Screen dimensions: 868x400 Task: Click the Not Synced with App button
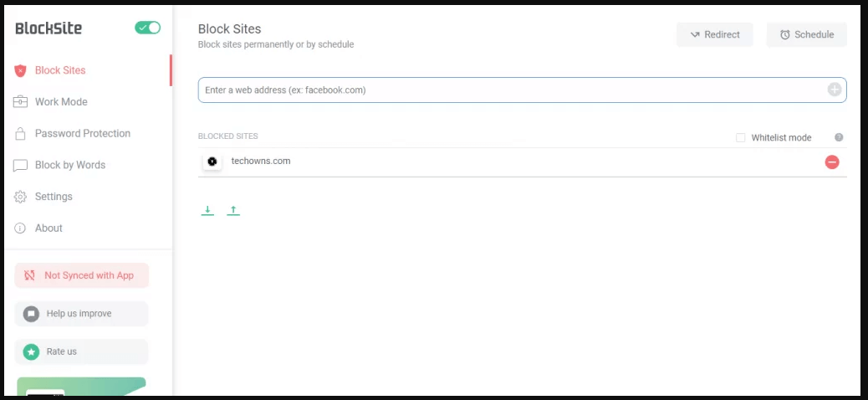pyautogui.click(x=81, y=275)
